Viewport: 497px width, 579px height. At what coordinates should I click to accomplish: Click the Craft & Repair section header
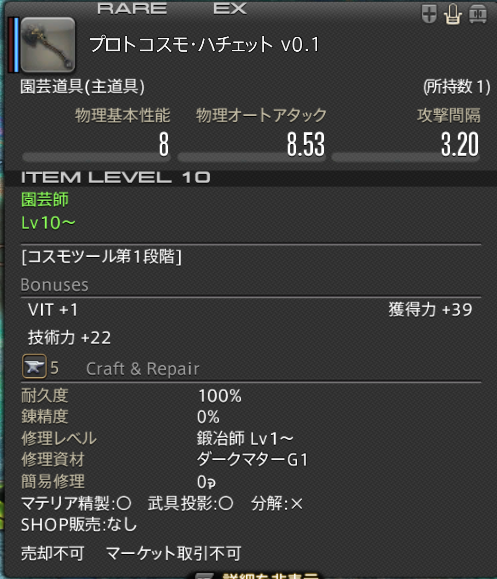(143, 369)
